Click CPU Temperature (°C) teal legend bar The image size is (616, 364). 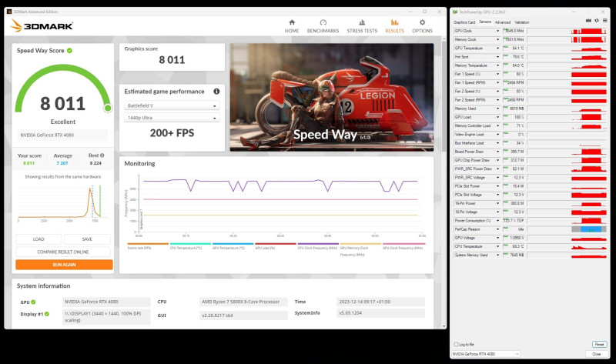[190, 244]
